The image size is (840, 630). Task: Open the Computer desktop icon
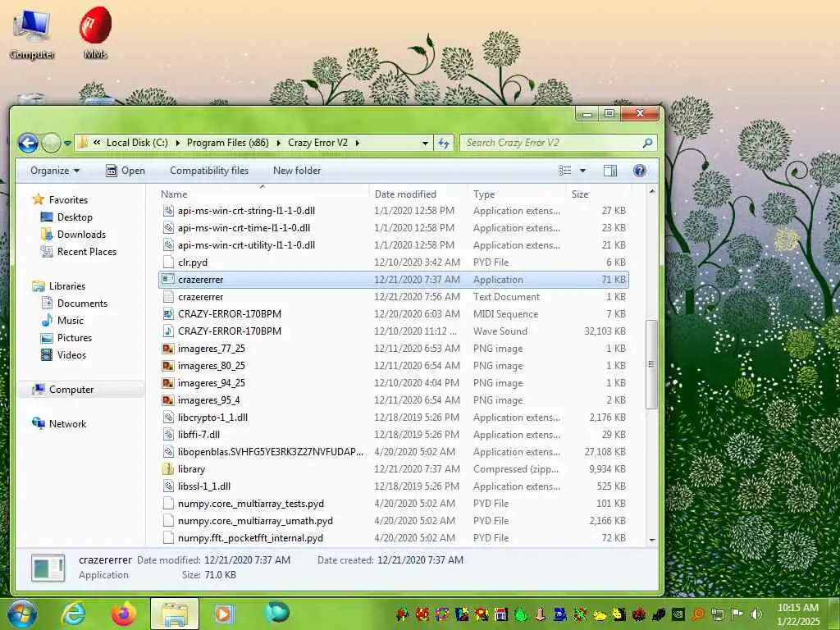pos(32,33)
